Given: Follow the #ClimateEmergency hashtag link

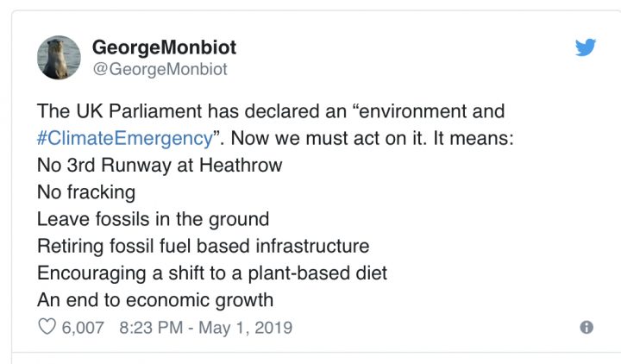Looking at the screenshot, I should [124, 138].
